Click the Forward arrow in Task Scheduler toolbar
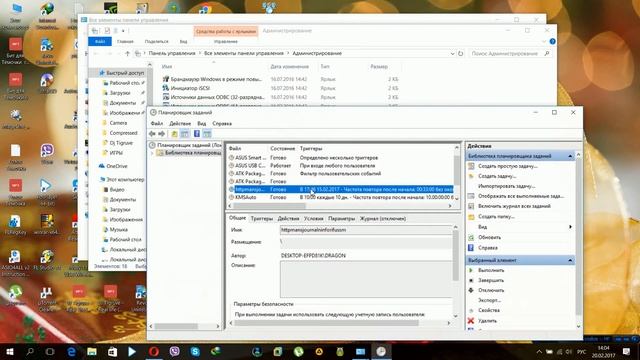This screenshot has height=360, width=640. (162, 134)
